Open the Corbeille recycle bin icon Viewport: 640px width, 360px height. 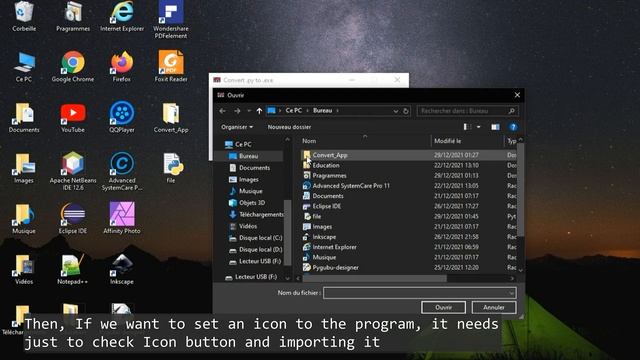click(24, 16)
